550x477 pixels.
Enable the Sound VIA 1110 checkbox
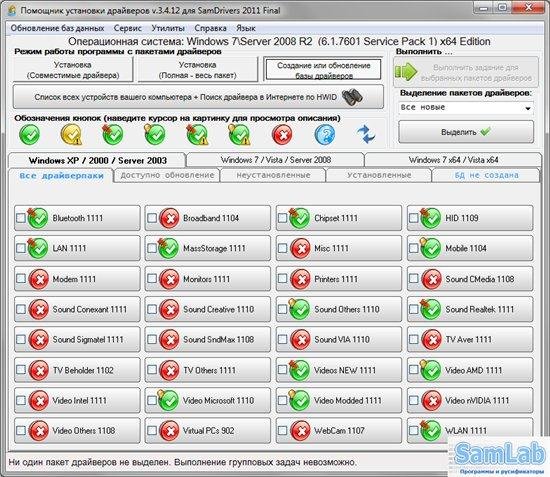click(x=282, y=339)
